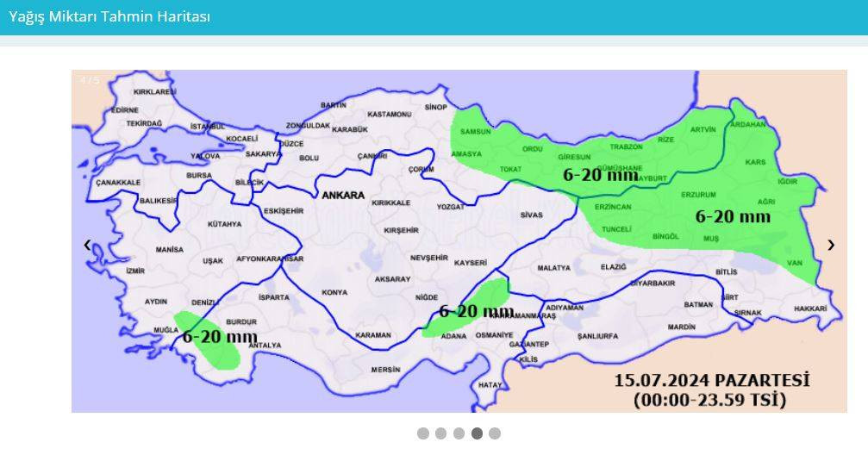Click the 4/5 slide counter on the map
Screen dimensions: 868x455
[91, 80]
